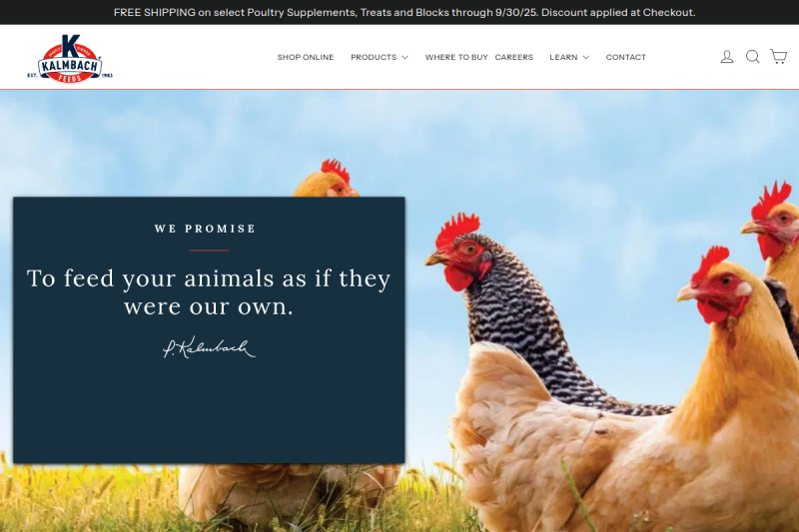Open the Careers page link

513,57
